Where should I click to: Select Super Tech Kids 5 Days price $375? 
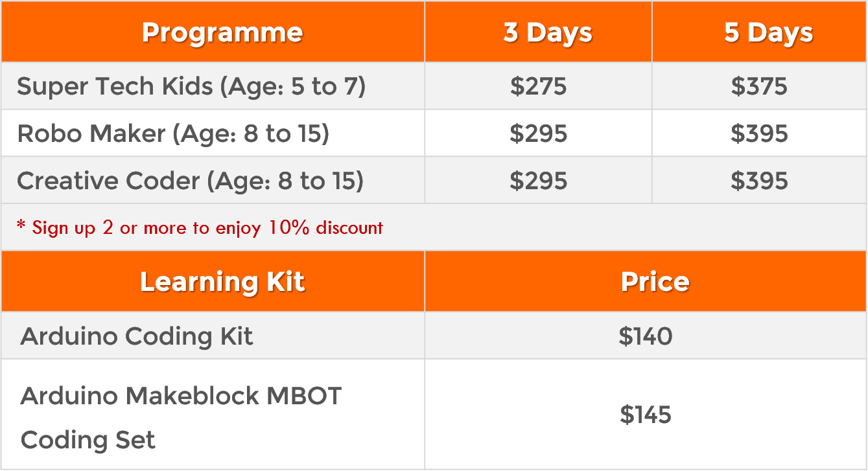(x=759, y=86)
